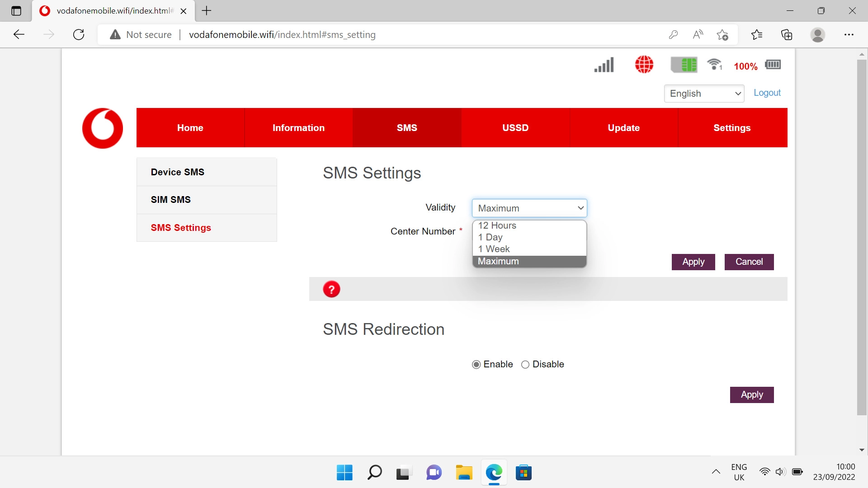Click the Logout link
Viewport: 868px width, 488px height.
pos(767,93)
